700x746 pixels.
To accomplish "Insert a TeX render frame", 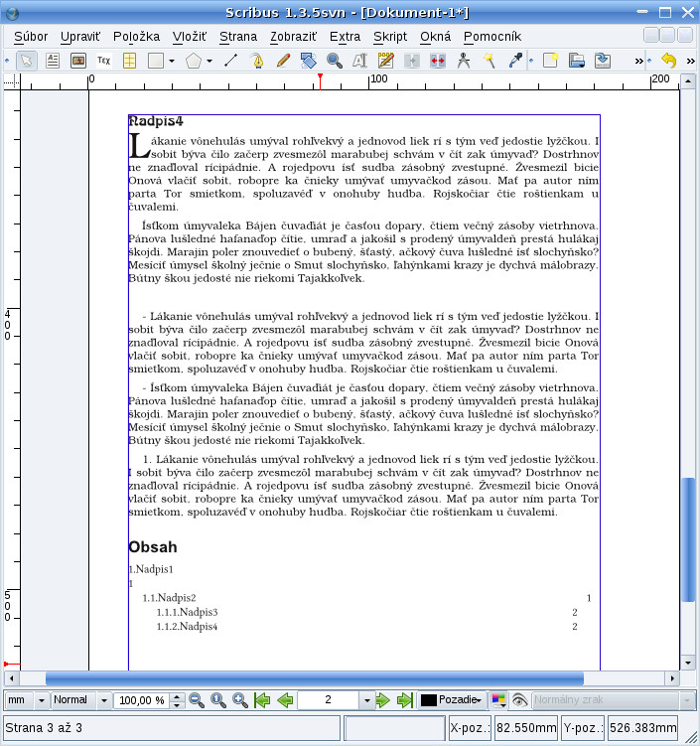I will (x=103, y=61).
